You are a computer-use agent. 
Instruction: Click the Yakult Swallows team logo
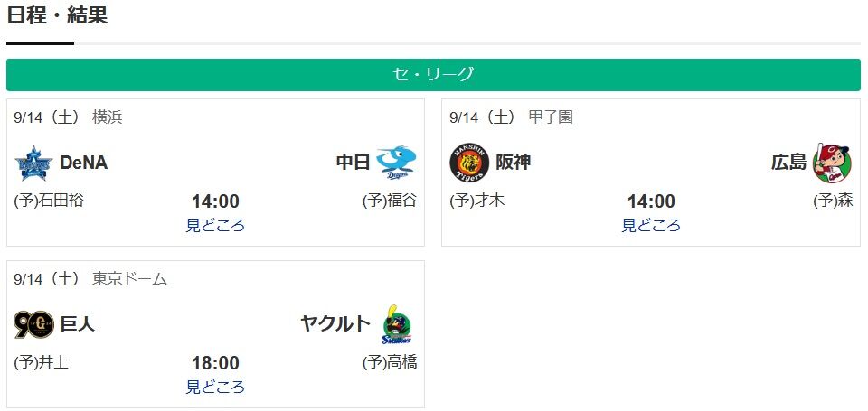click(397, 324)
